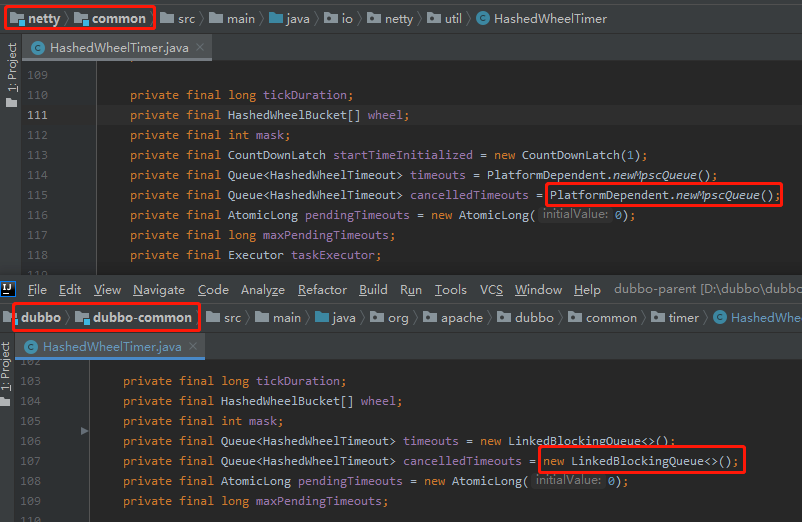Screen dimensions: 802x522
Task: Click the java source folder icon in dubbo breadcrumb
Action: [322, 317]
